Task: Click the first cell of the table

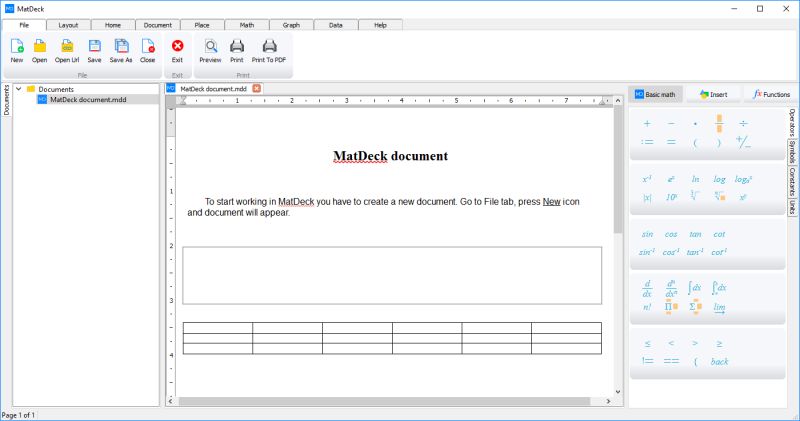Action: (x=218, y=328)
